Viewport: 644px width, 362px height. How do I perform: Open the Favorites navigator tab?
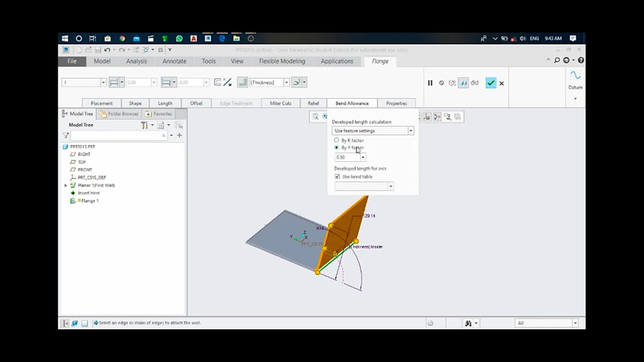pyautogui.click(x=158, y=114)
